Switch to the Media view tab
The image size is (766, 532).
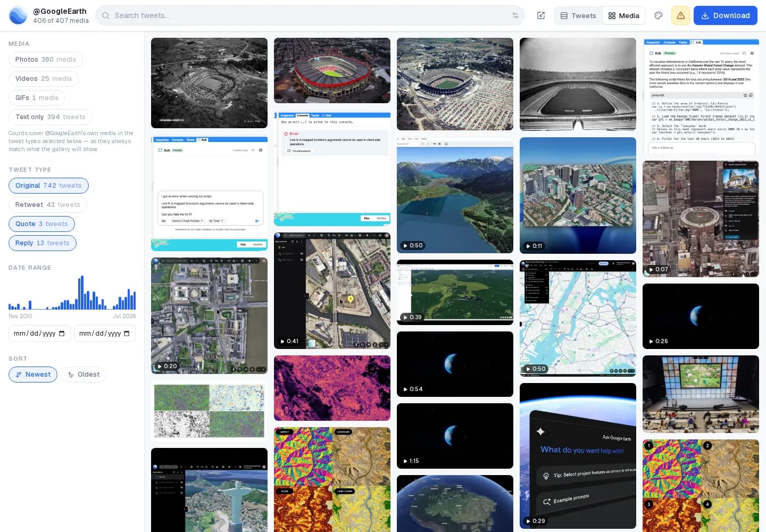[x=624, y=15]
